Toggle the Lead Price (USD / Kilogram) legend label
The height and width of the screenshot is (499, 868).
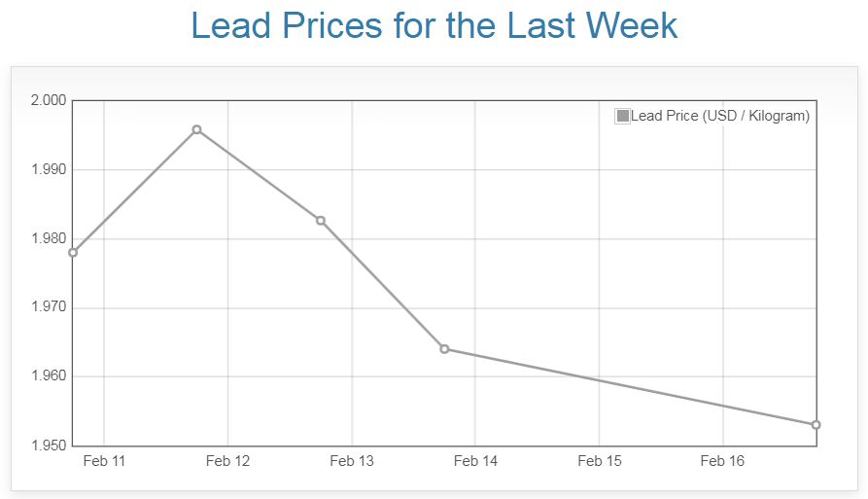[x=719, y=117]
